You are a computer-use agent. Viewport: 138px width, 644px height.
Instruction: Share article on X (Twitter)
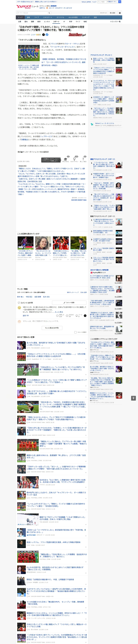click(x=44, y=35)
